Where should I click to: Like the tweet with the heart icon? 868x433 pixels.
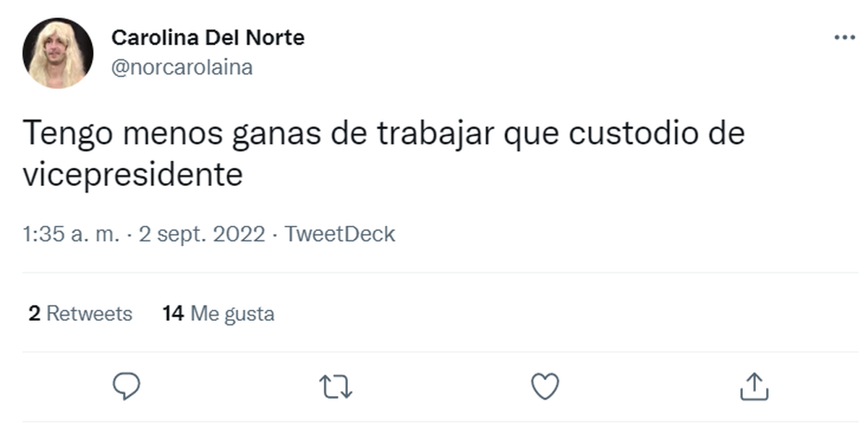(x=545, y=387)
